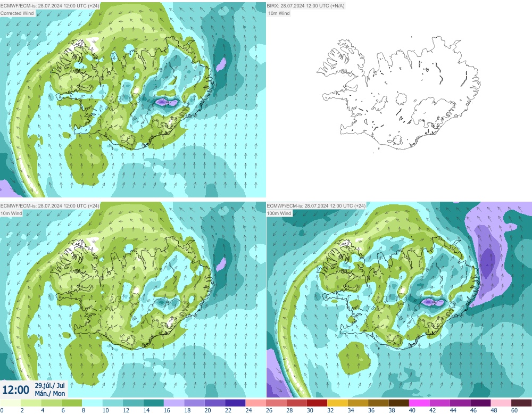Click the 'Corrected Wind' panel label
The height and width of the screenshot is (414, 532).
pyautogui.click(x=18, y=13)
